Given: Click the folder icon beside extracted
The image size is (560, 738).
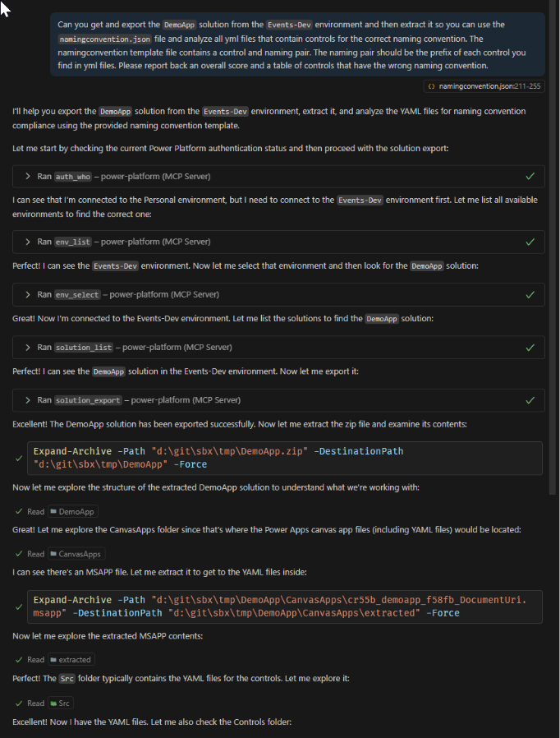Looking at the screenshot, I should point(53,660).
